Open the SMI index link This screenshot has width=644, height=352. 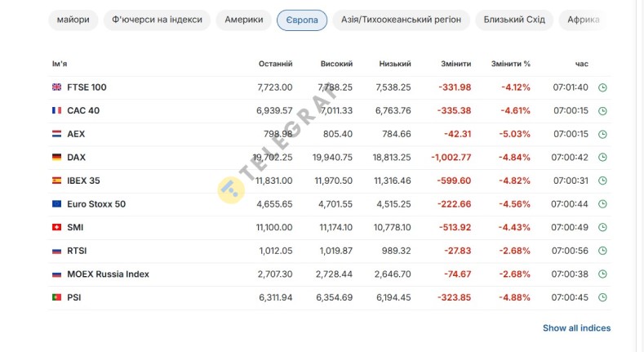pyautogui.click(x=75, y=228)
